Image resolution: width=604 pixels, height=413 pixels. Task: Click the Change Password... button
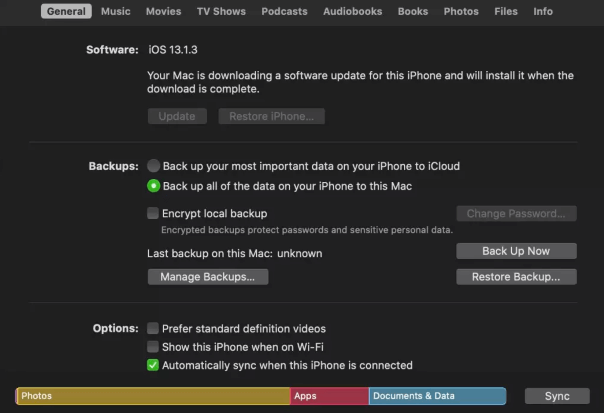point(516,213)
